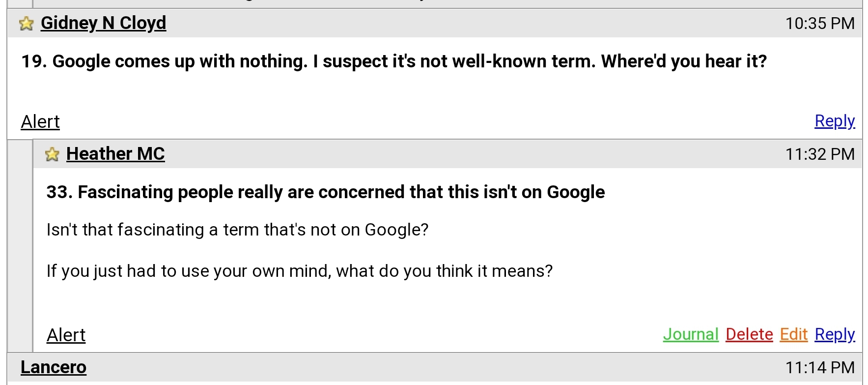Click the star icon beside Gidney N Cloyd
The image size is (868, 385).
pos(26,24)
